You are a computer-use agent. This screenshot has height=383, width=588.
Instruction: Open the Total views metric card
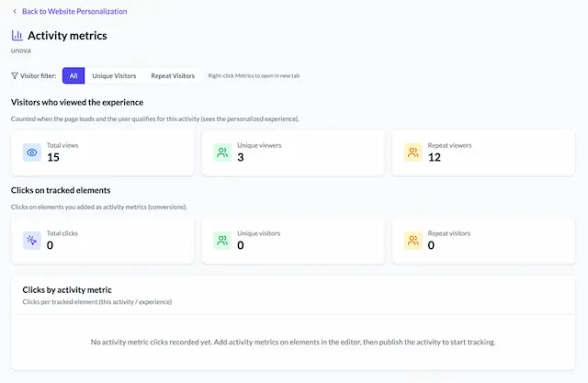tap(102, 152)
